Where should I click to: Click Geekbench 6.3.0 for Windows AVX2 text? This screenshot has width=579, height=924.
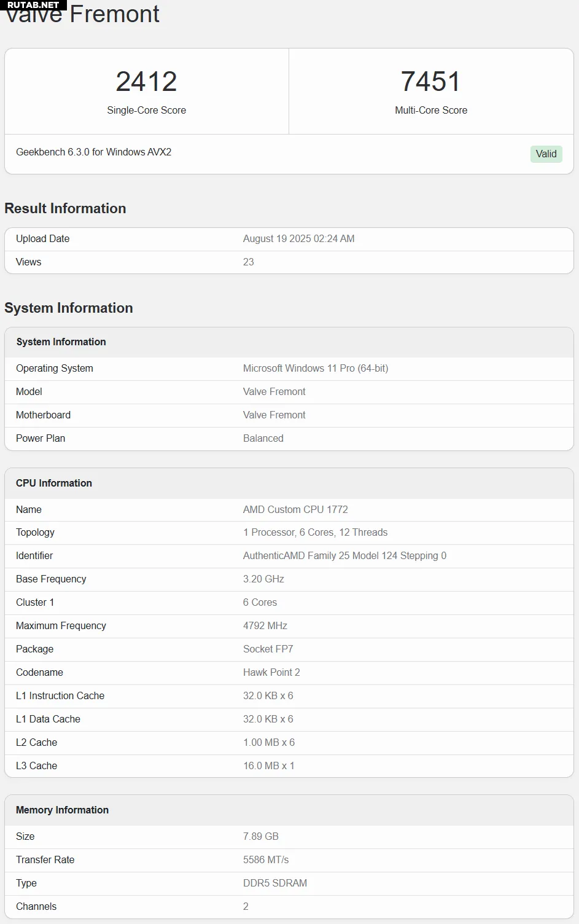click(x=93, y=152)
